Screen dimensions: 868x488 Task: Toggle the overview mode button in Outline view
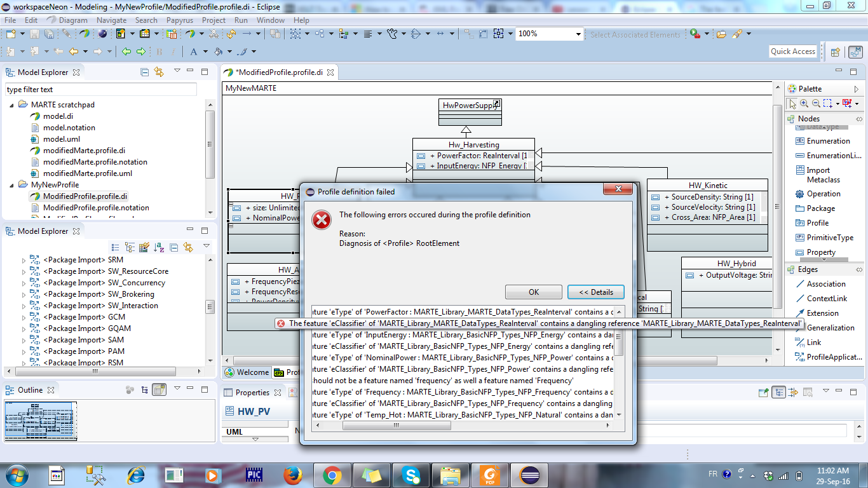[159, 390]
